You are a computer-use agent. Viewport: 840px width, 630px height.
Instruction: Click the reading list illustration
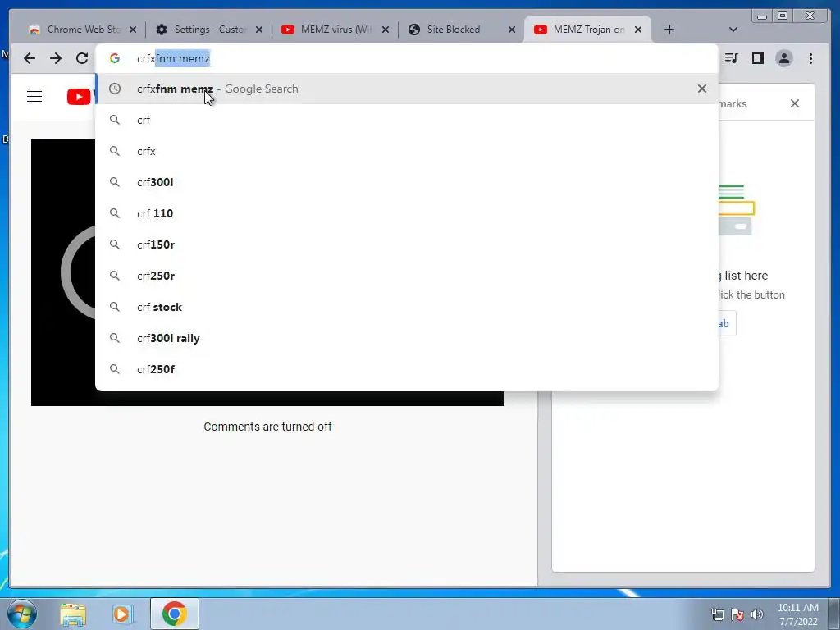[x=736, y=210]
